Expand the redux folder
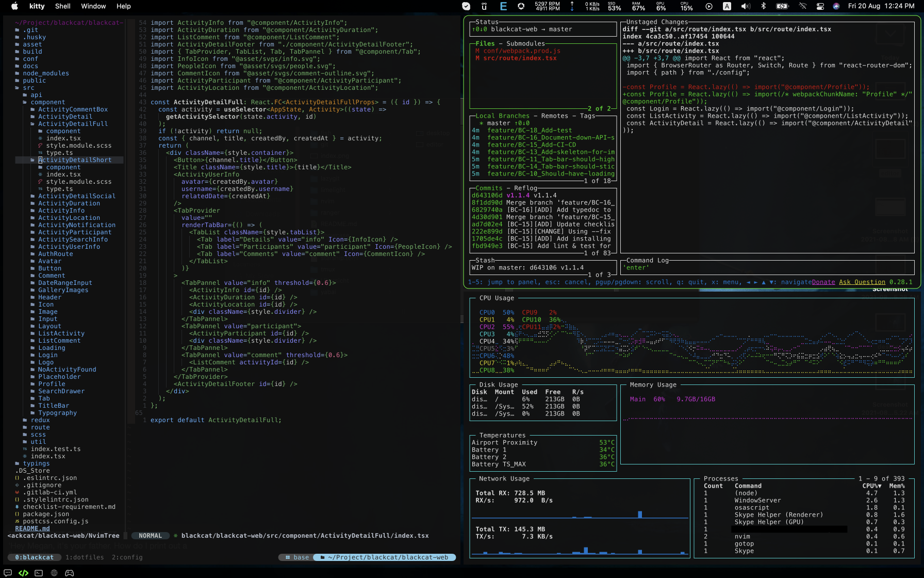 [x=40, y=420]
